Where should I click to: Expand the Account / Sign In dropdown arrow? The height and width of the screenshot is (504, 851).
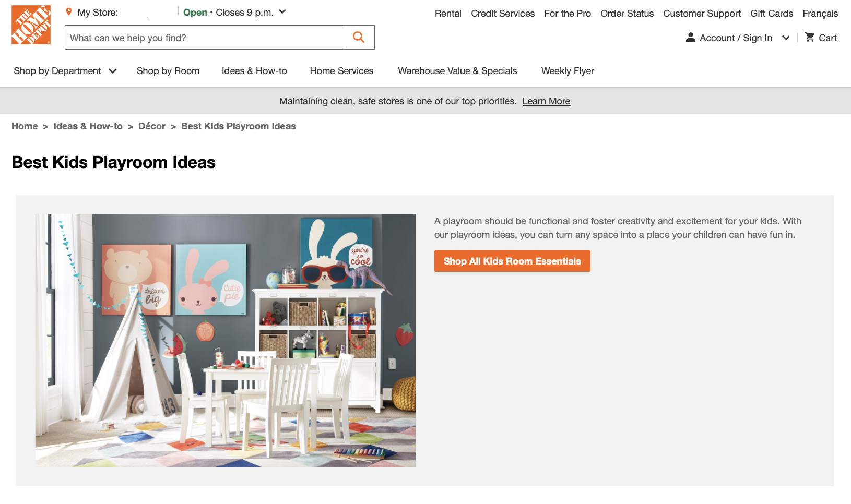click(x=786, y=38)
